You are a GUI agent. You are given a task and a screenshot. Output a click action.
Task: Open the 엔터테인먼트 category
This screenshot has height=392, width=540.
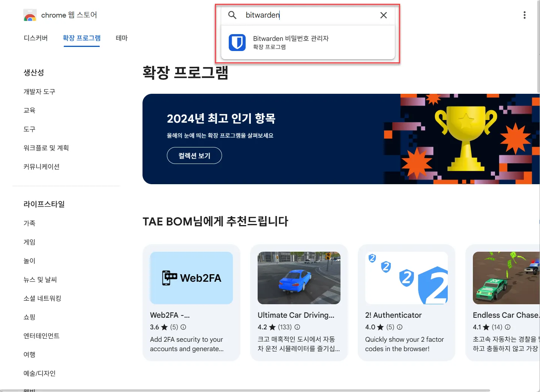[42, 336]
